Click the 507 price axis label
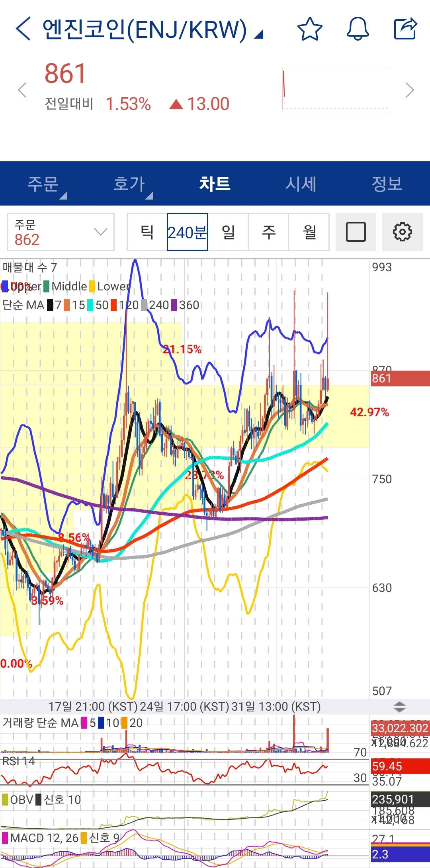 tap(382, 691)
